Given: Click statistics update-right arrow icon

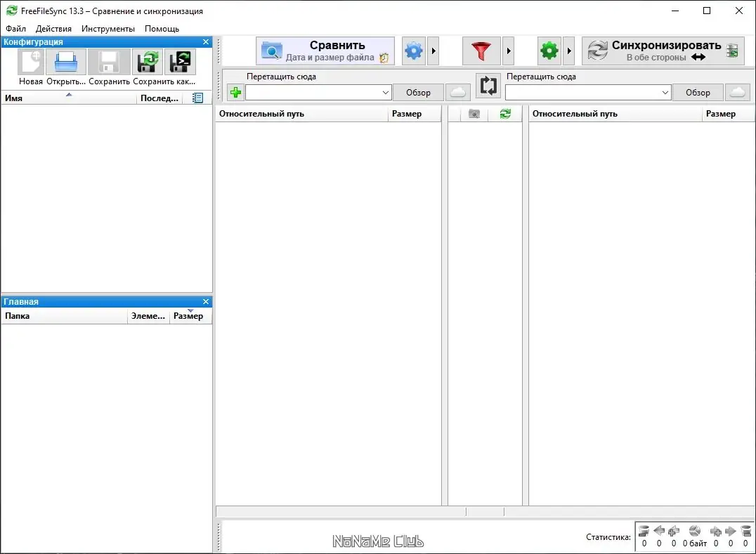Looking at the screenshot, I should (x=731, y=531).
